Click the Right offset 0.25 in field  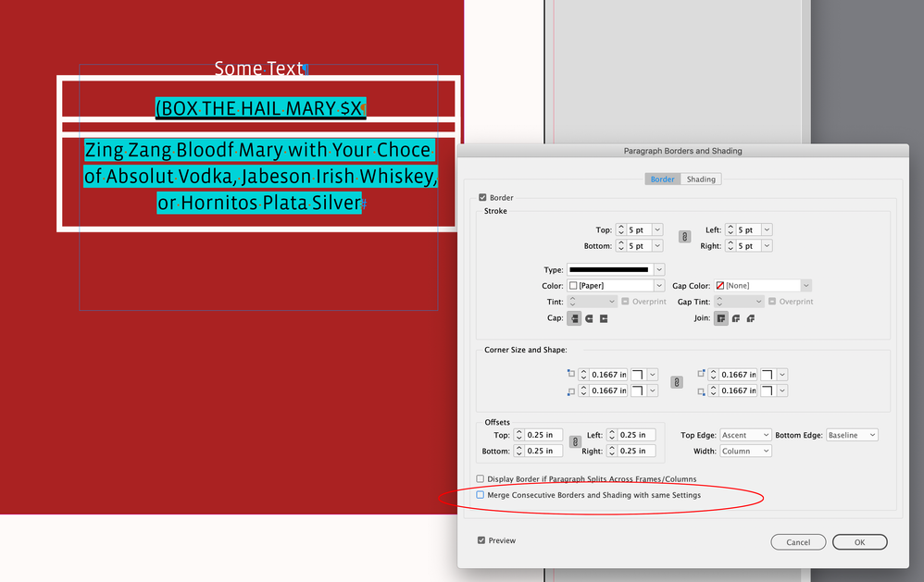click(x=636, y=451)
